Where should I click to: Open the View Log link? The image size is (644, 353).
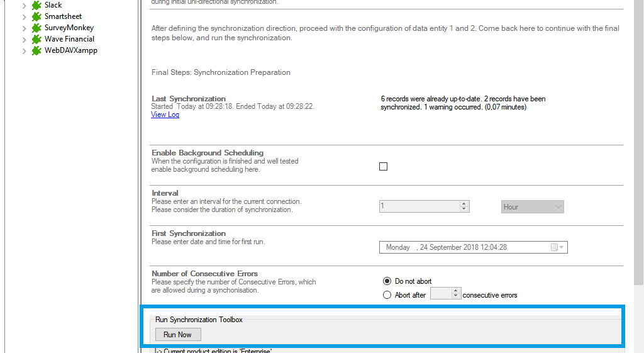point(165,115)
